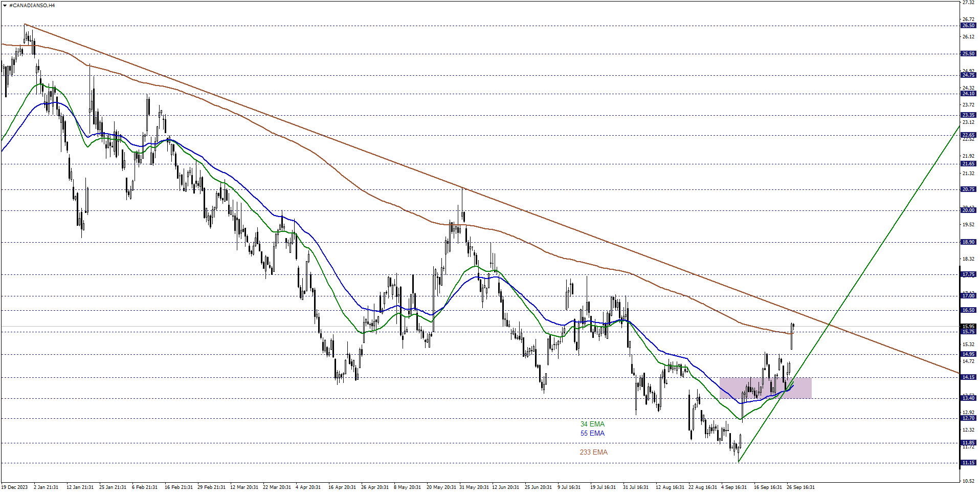
Task: Click the 2 Jan 21:31 date label
Action: (x=46, y=487)
